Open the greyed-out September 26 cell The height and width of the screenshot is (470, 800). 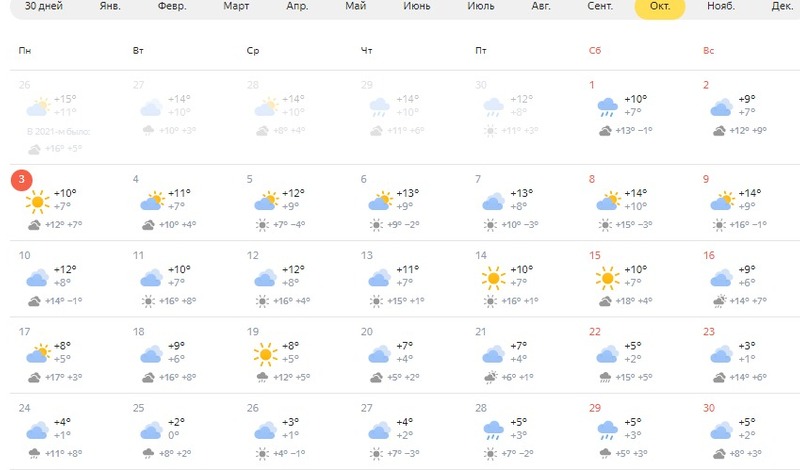[60, 115]
